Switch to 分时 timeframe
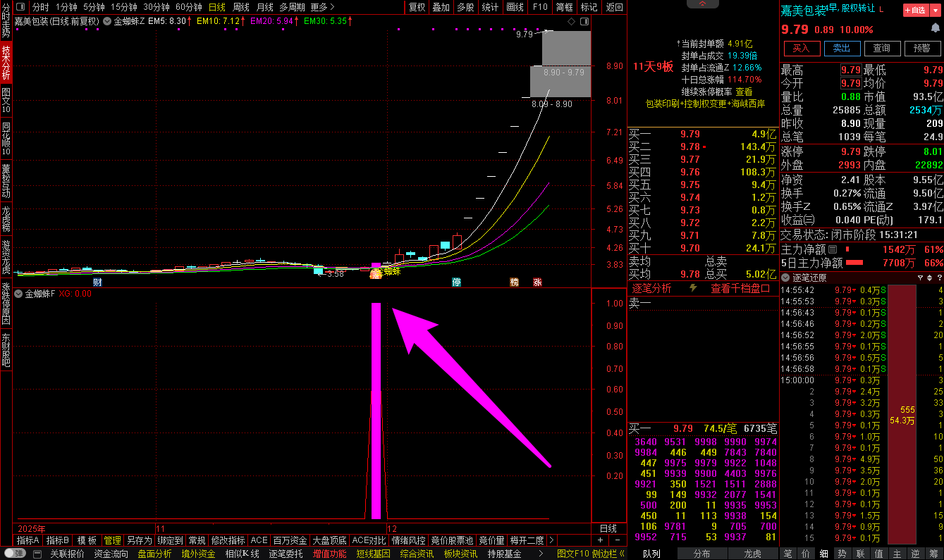 click(41, 7)
